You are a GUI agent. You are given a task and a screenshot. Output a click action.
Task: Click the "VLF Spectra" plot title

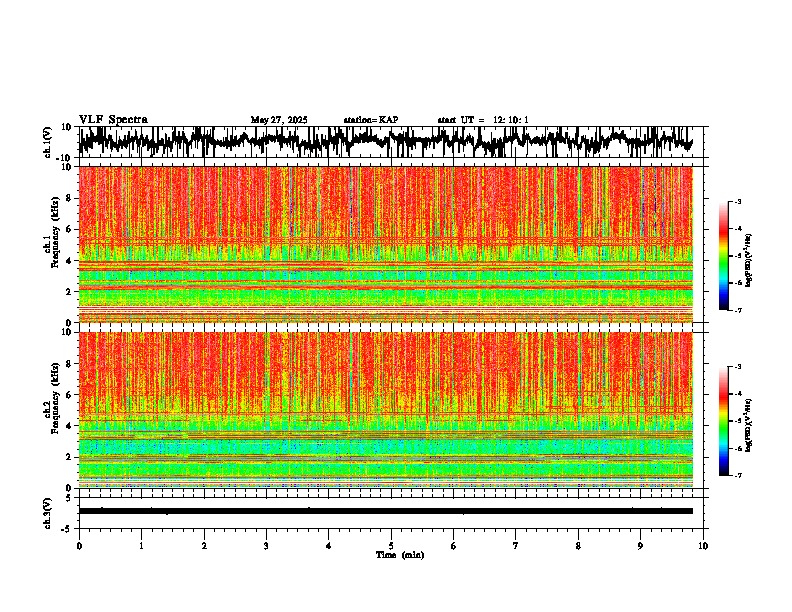pyautogui.click(x=113, y=120)
